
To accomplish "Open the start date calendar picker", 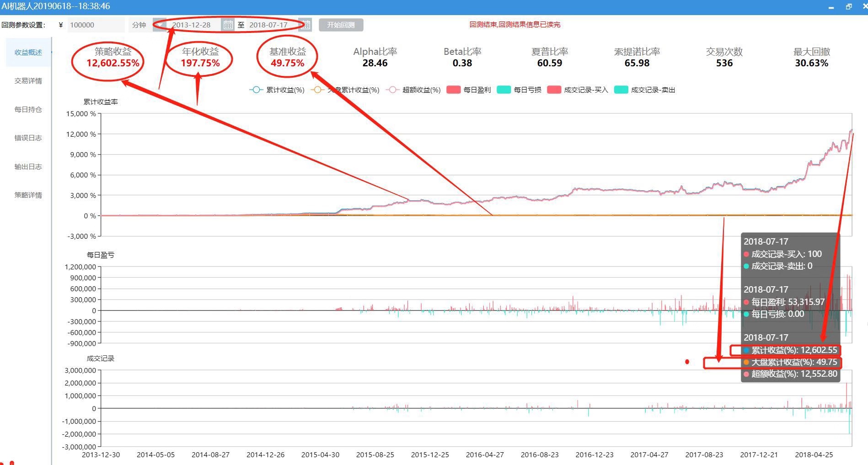I will (228, 25).
